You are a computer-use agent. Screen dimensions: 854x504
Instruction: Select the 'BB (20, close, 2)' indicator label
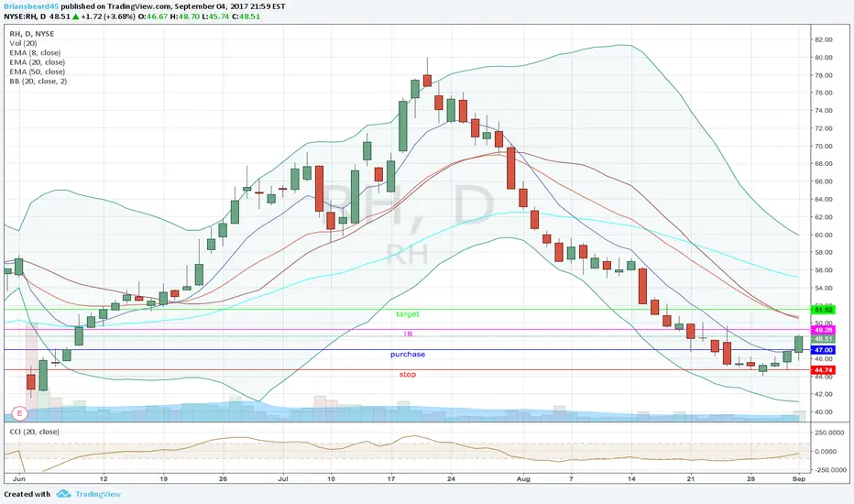point(38,82)
